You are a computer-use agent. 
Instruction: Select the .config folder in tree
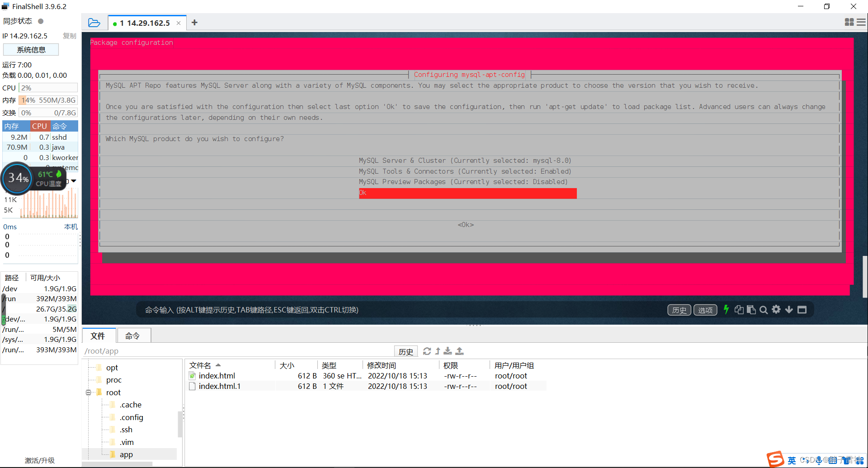pyautogui.click(x=131, y=417)
